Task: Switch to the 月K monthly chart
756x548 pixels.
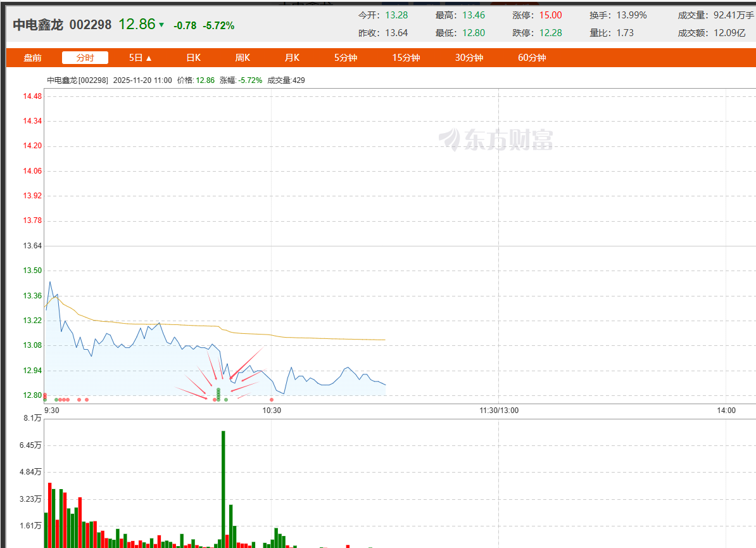Action: pos(292,58)
